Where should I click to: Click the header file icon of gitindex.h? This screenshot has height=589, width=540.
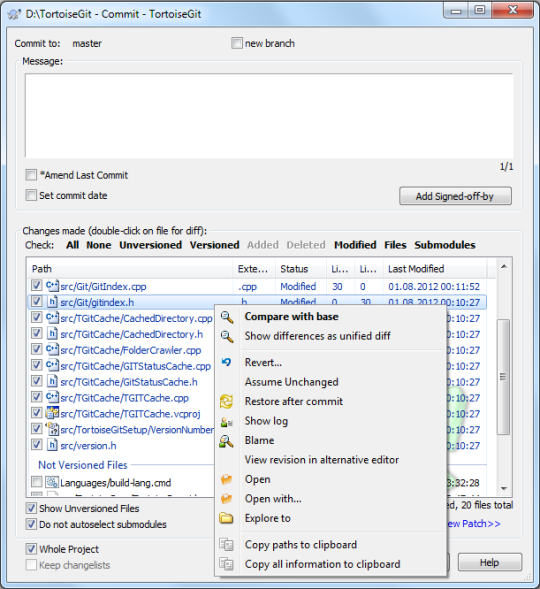[52, 302]
